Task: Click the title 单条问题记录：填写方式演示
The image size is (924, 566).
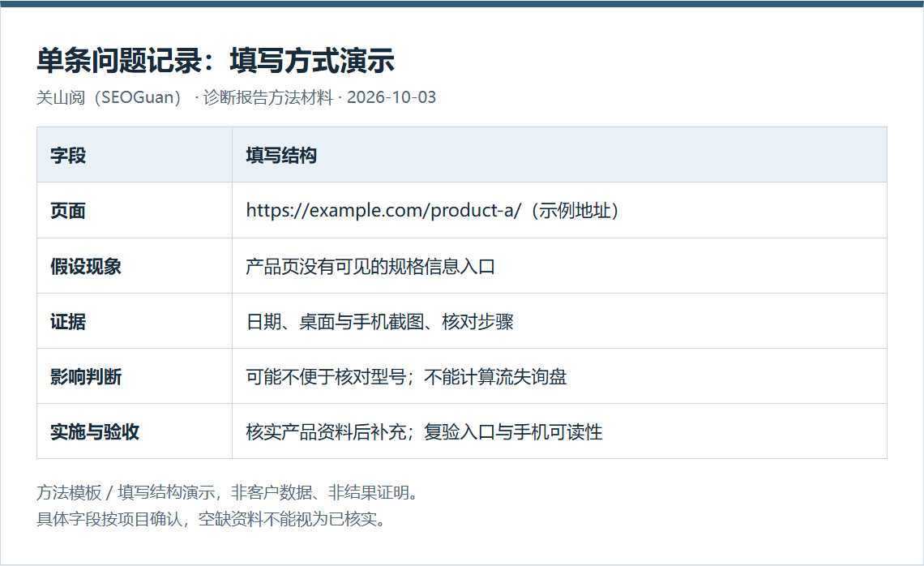Action: [216, 61]
